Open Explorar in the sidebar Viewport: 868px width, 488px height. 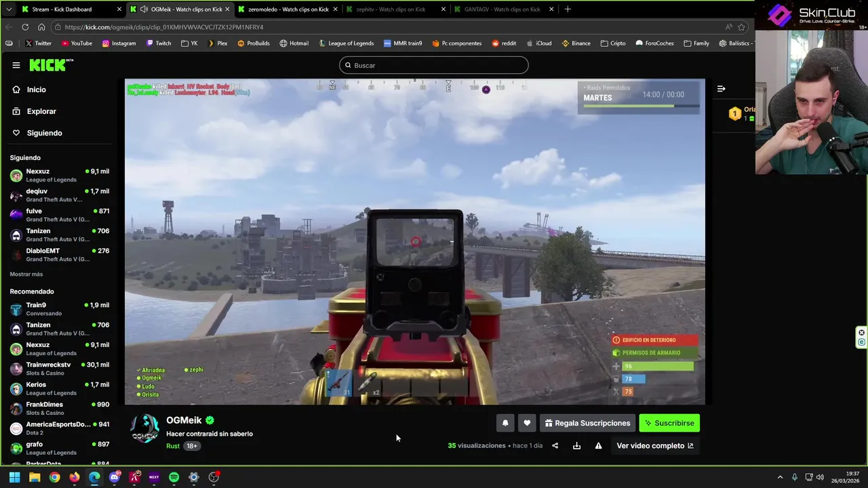point(41,111)
